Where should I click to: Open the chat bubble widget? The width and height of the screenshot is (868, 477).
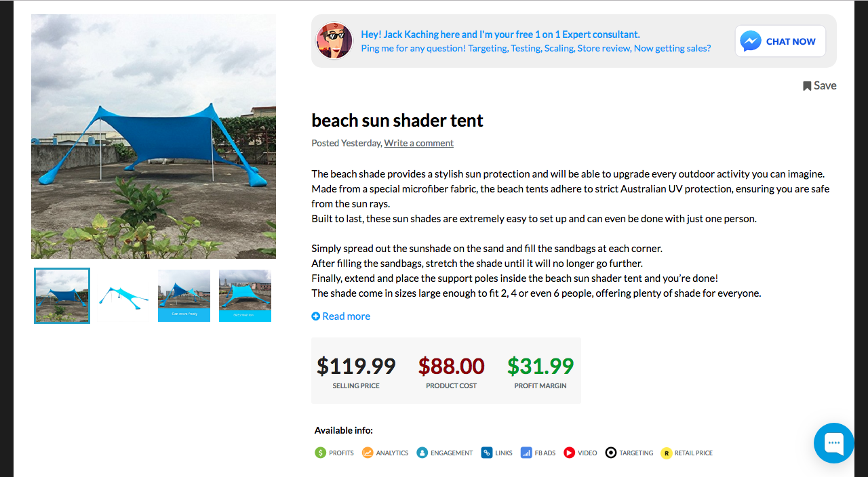[x=833, y=443]
